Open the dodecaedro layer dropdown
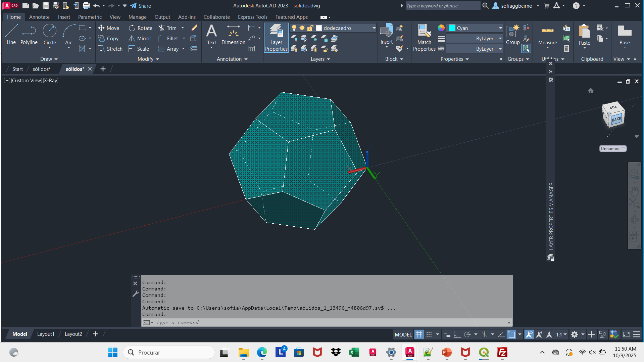Image resolution: width=644 pixels, height=362 pixels. coord(374,28)
